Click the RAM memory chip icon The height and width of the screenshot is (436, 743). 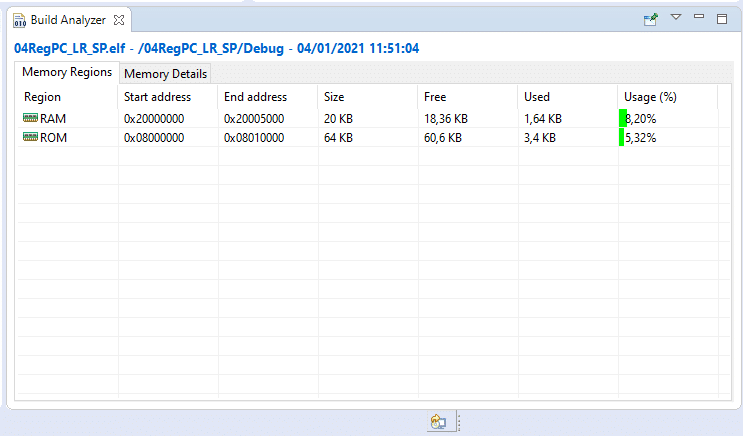tap(30, 118)
